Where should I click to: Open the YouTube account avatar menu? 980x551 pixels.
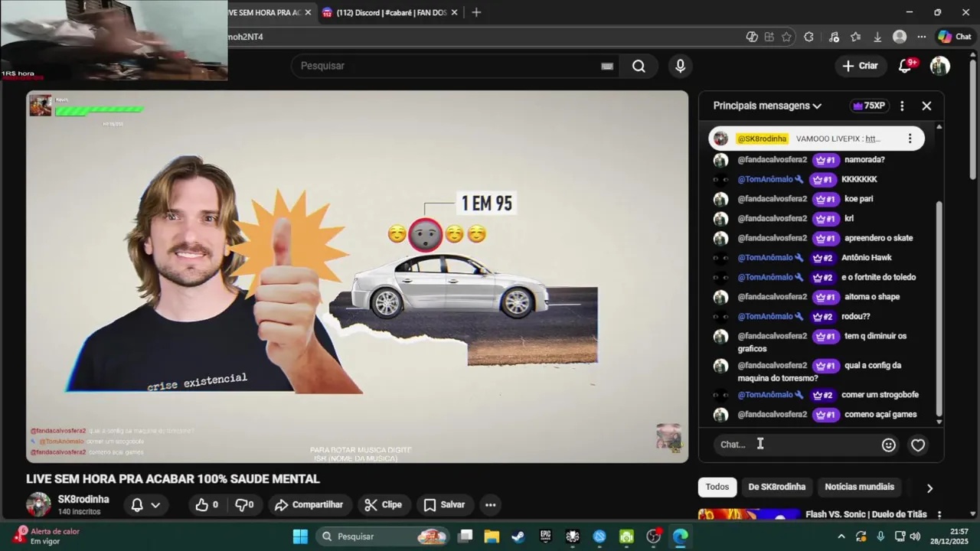[940, 66]
